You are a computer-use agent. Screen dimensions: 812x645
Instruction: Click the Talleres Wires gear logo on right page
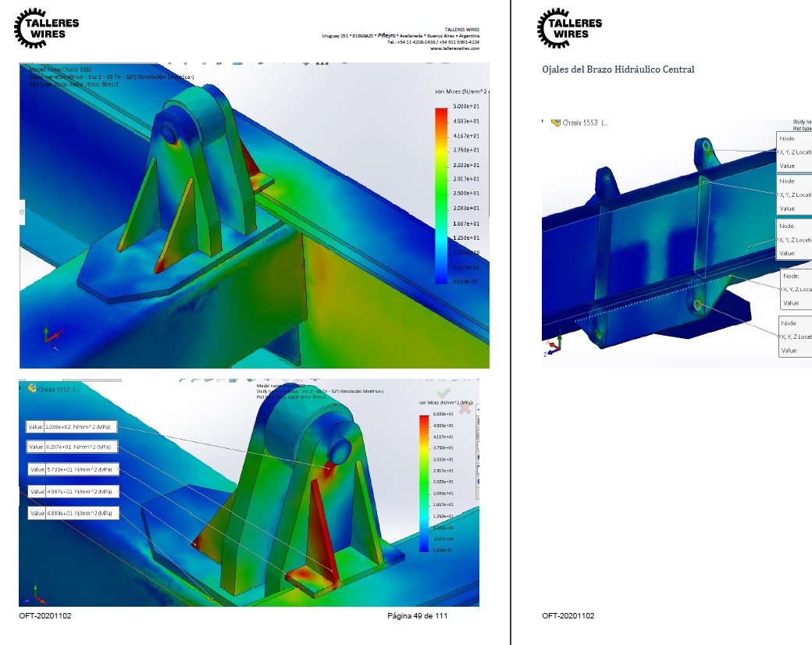pos(570,28)
